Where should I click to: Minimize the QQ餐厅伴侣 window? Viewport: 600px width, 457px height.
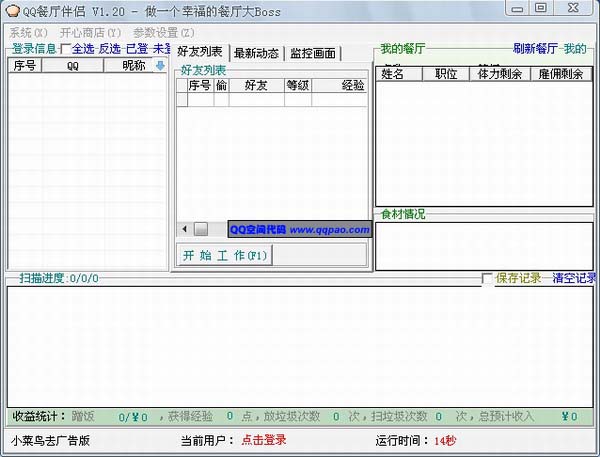click(517, 8)
